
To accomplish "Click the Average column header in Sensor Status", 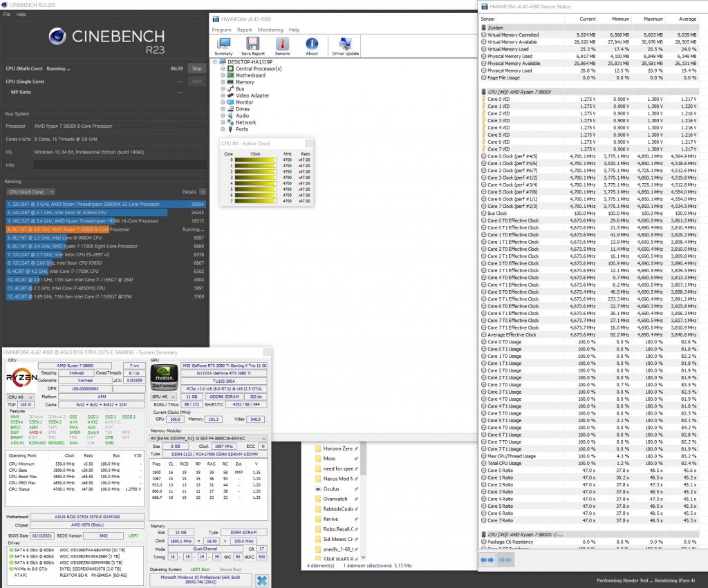I will (687, 19).
